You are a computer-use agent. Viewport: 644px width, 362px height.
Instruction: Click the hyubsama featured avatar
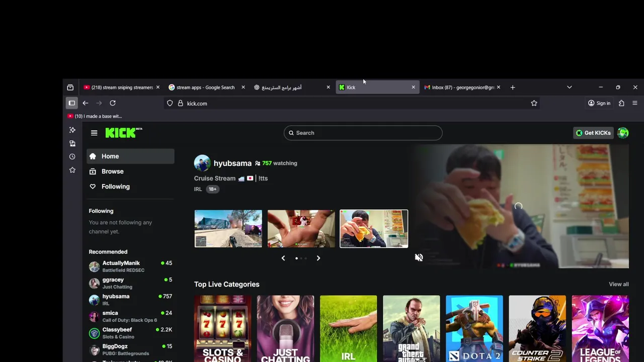pyautogui.click(x=202, y=163)
